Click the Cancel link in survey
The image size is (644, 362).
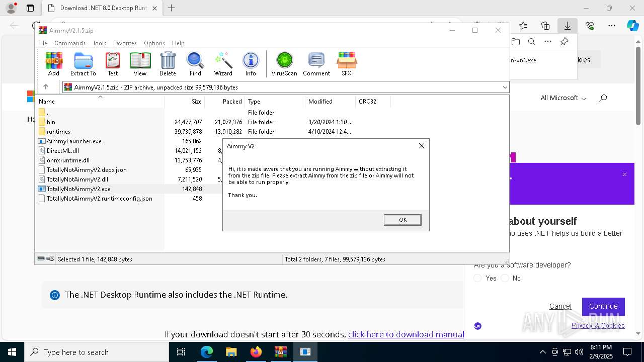[x=560, y=306]
